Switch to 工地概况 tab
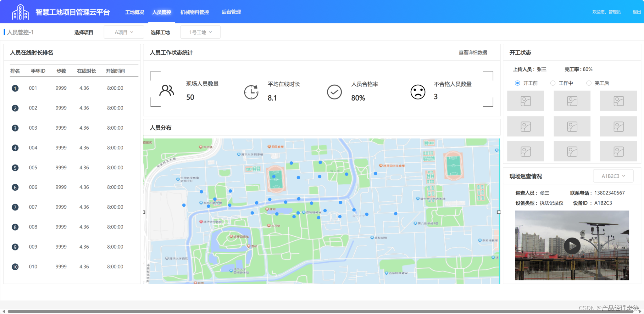The height and width of the screenshot is (314, 644). tap(135, 12)
